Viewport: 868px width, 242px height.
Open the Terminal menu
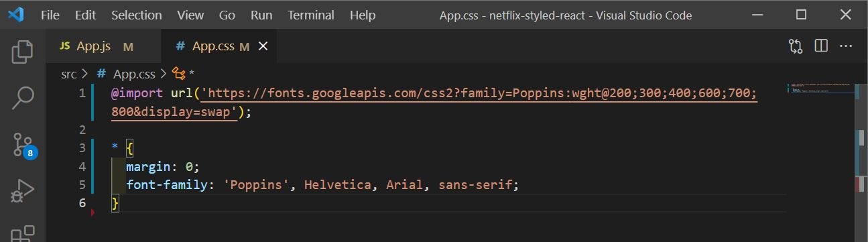click(x=310, y=15)
